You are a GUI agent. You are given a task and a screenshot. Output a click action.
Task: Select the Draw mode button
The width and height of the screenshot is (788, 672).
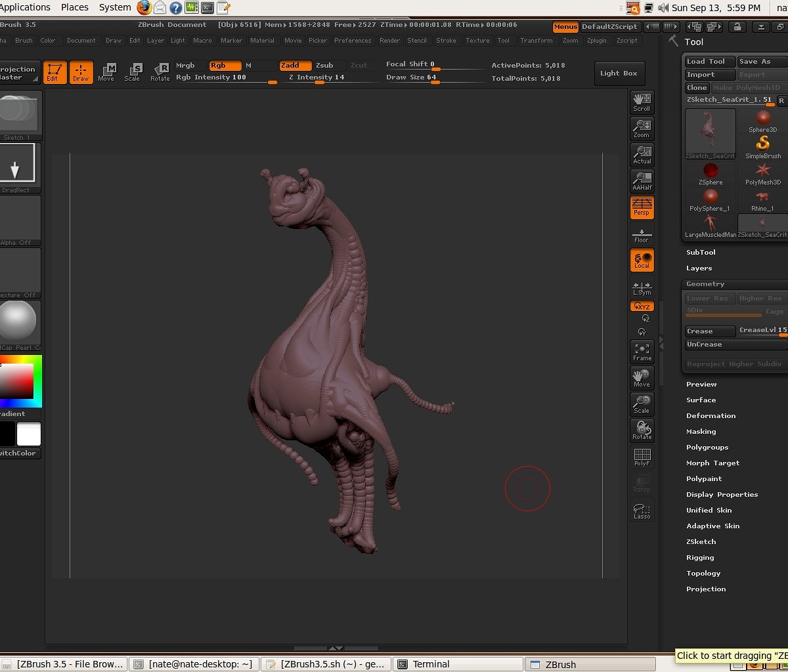[81, 72]
